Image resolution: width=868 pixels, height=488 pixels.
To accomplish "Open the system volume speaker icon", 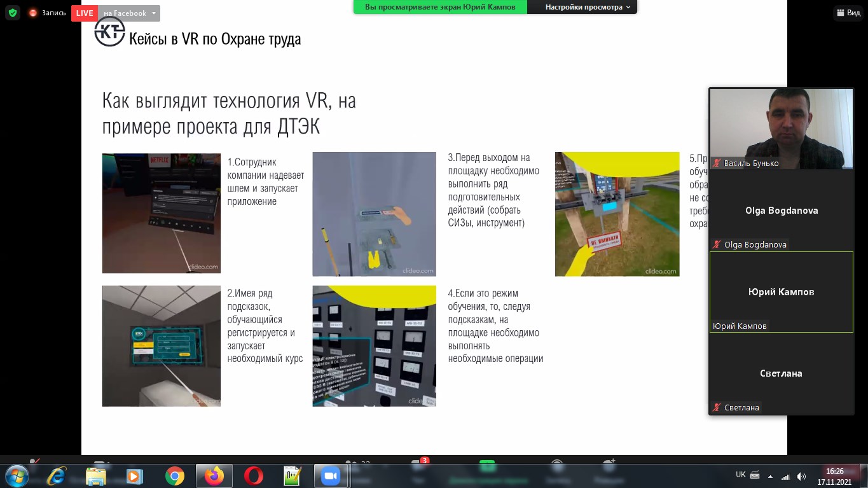I will 801,476.
